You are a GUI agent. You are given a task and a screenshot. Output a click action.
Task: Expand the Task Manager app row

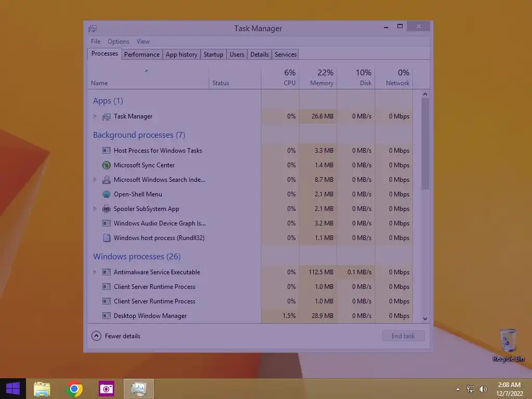[95, 116]
